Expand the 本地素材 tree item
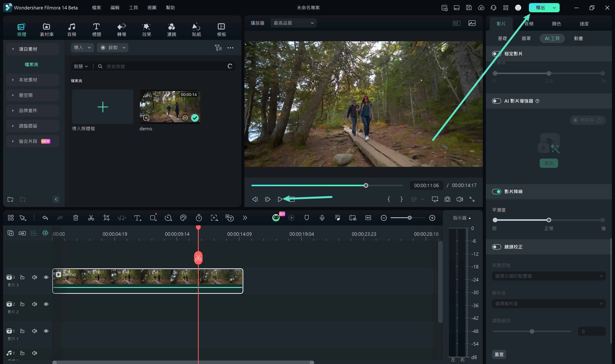 (x=32, y=80)
